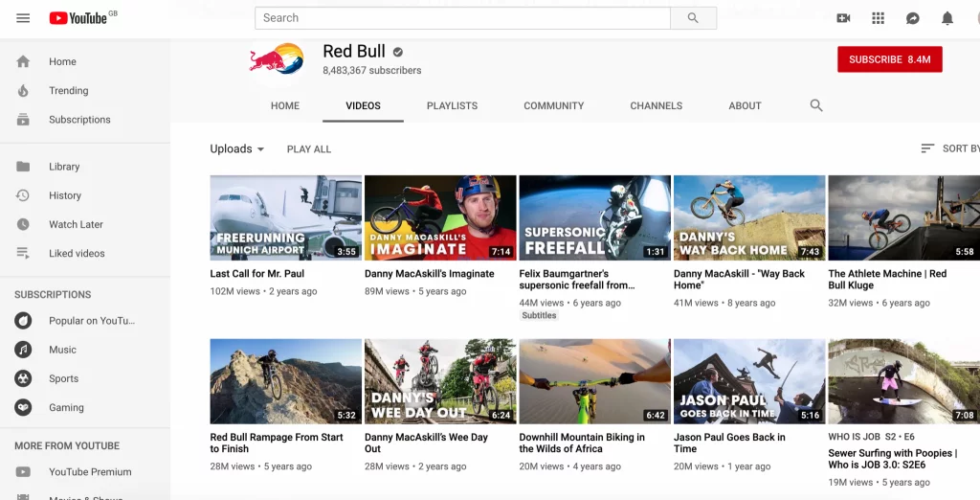Play the Sewer Surfing thumbnail

903,381
